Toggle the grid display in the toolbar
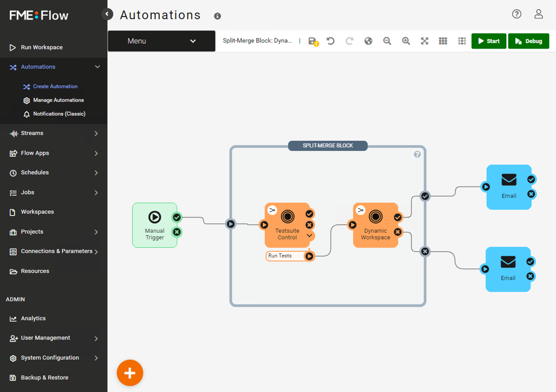This screenshot has height=392, width=556. click(443, 41)
